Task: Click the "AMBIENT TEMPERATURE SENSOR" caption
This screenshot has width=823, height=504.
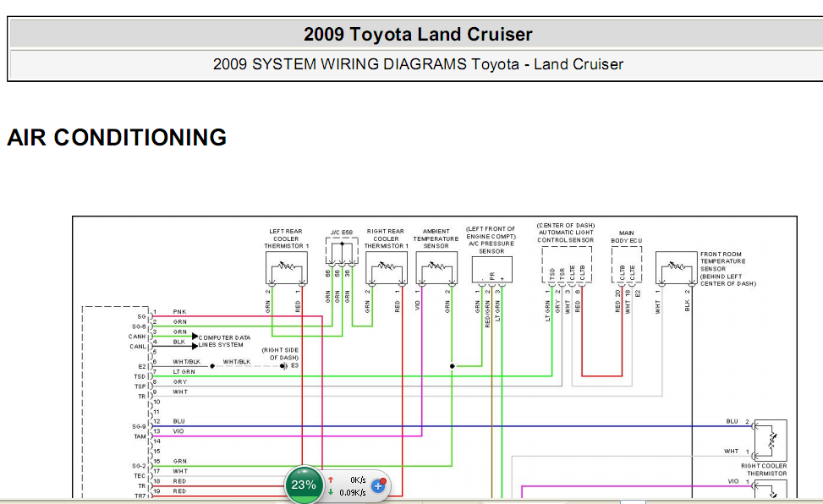Action: tap(436, 238)
